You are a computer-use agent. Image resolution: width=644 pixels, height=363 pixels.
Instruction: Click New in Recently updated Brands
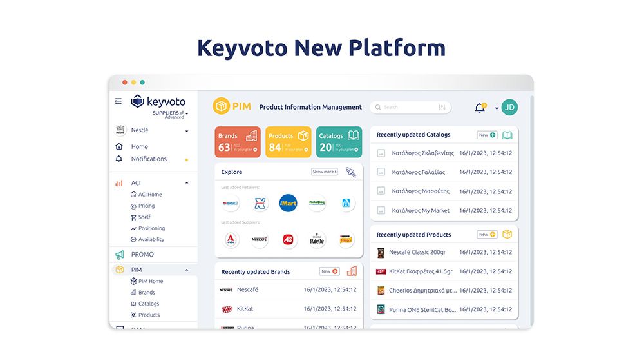pos(329,271)
